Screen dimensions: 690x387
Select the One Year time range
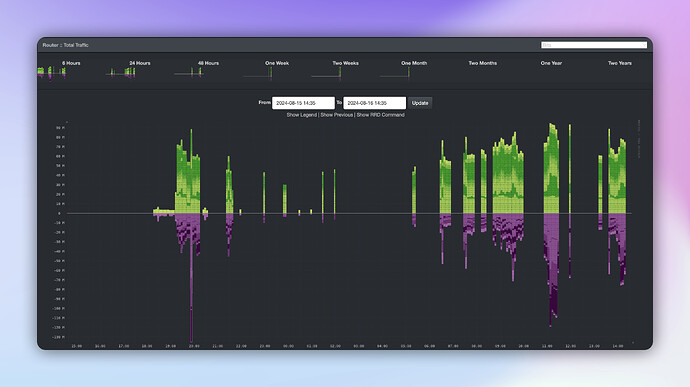click(x=551, y=63)
